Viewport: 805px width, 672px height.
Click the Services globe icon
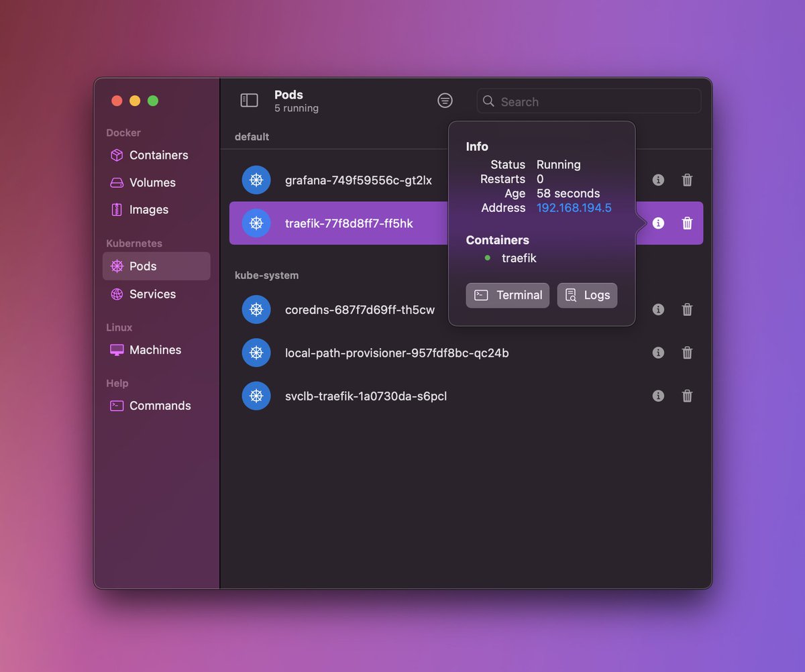pos(117,294)
